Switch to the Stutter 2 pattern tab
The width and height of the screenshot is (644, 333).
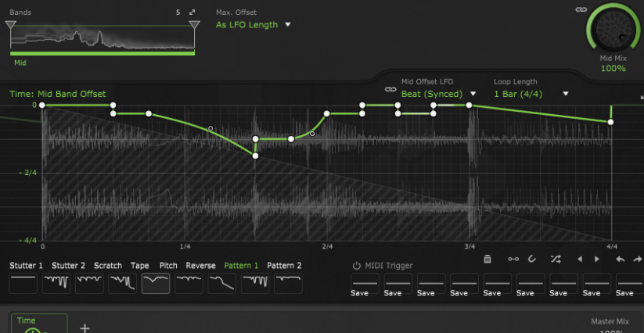68,265
